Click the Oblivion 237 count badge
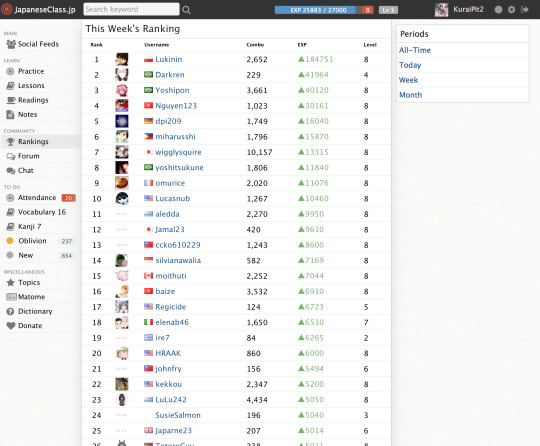540x446 pixels. click(66, 241)
